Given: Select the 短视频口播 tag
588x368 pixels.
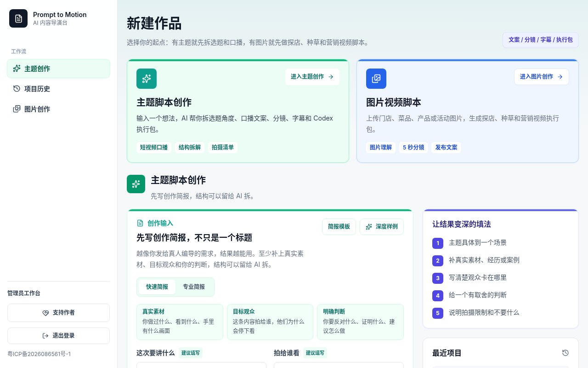Looking at the screenshot, I should pos(154,147).
